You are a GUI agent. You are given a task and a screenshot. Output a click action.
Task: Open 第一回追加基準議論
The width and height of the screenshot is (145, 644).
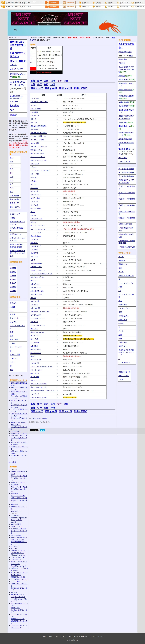tap(126, 169)
